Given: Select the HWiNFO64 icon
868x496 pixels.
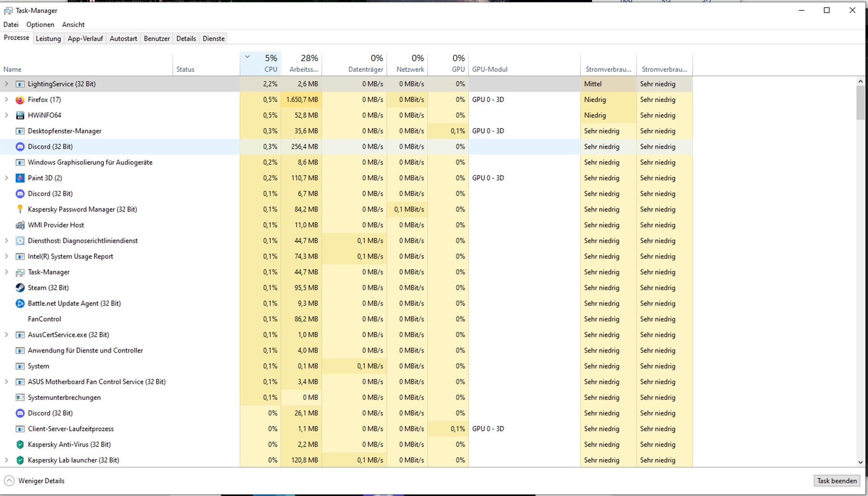Looking at the screenshot, I should (x=20, y=115).
